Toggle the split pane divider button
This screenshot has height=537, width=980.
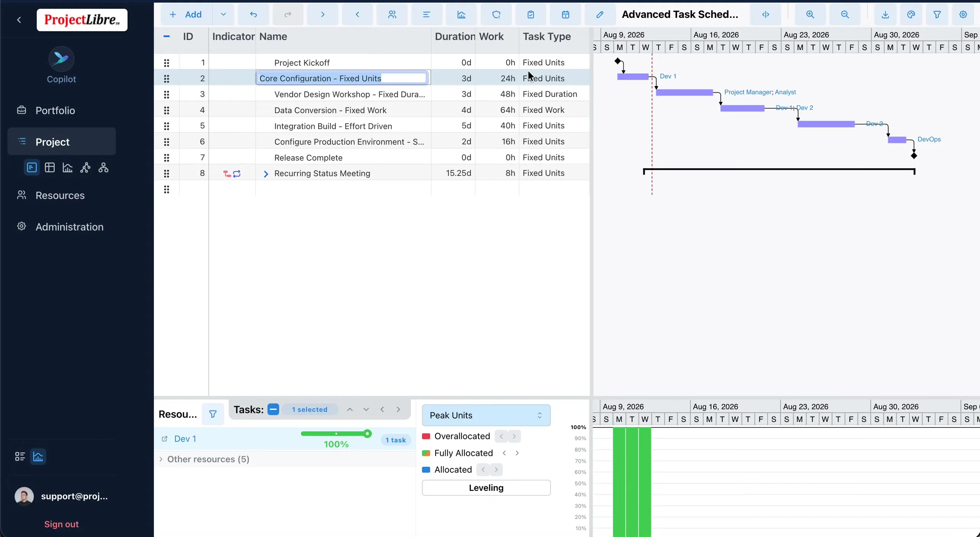pyautogui.click(x=766, y=15)
